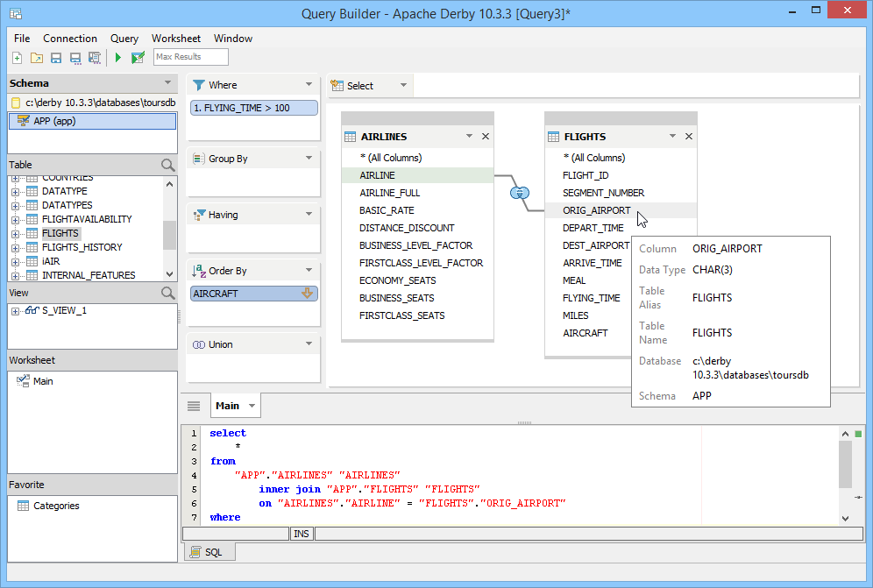The height and width of the screenshot is (588, 873).
Task: Toggle AIRCRAFT sort direction arrow in Order By
Action: [307, 294]
